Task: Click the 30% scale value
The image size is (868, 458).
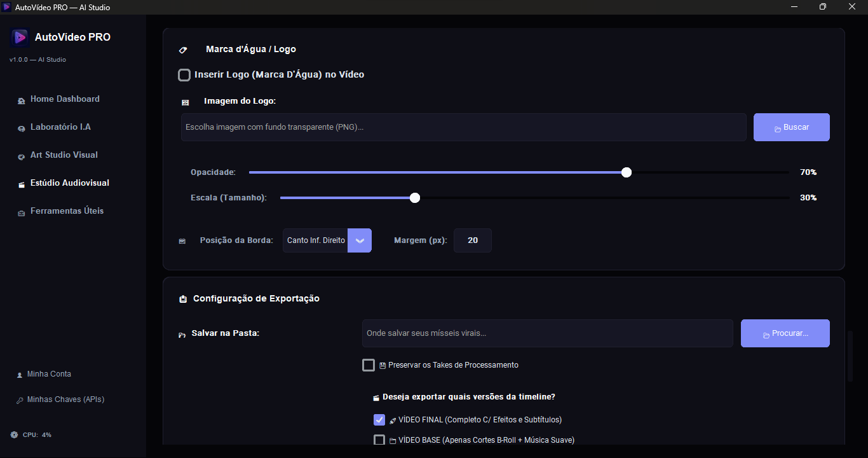Action: coord(808,198)
